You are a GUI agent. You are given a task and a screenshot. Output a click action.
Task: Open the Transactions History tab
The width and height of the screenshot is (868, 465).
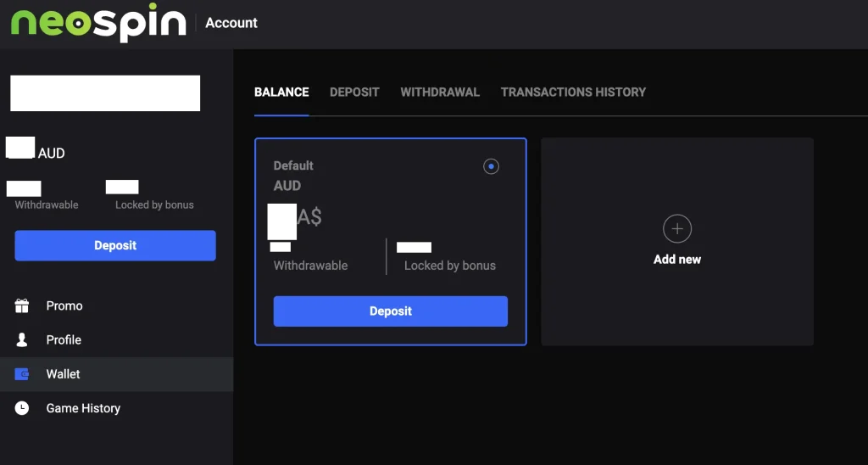click(574, 92)
